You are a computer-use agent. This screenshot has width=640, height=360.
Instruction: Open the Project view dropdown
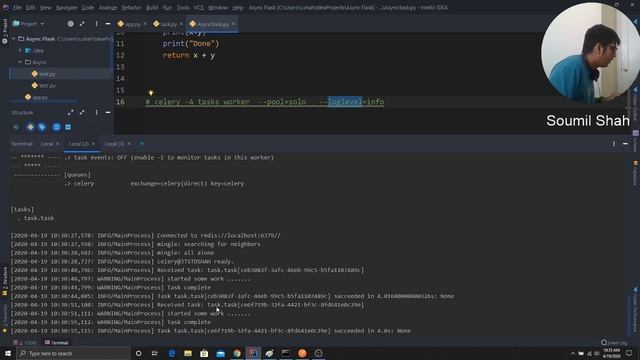point(29,24)
